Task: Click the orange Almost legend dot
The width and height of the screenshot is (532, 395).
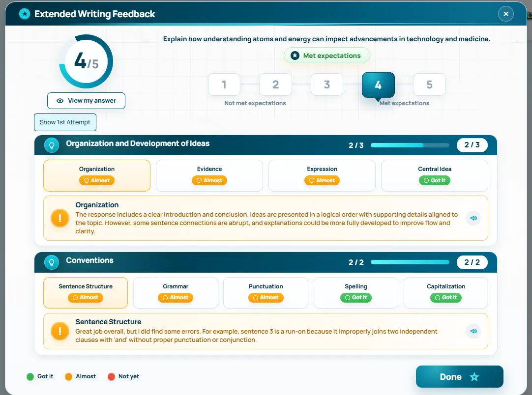Action: [68, 377]
